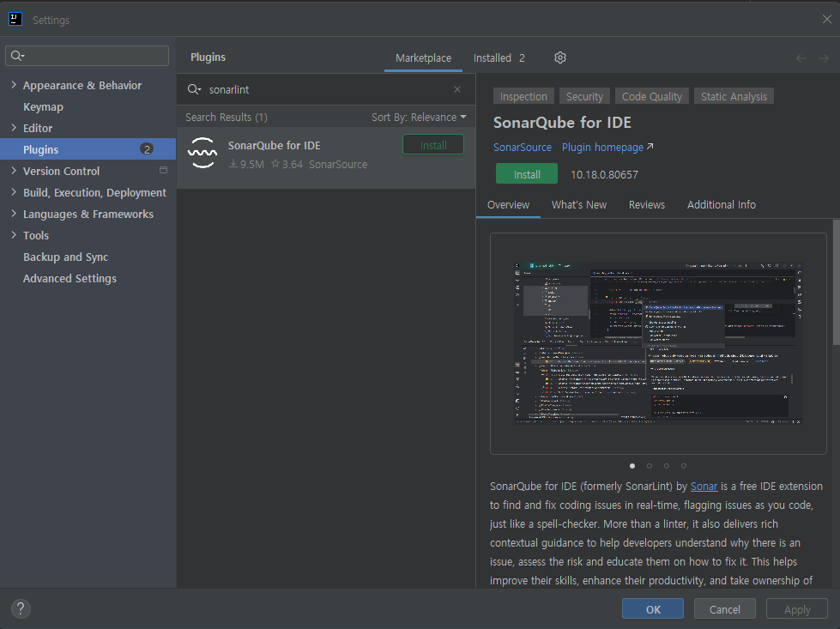This screenshot has width=840, height=629.
Task: Click the plugin screenshot preview image
Action: tap(658, 343)
